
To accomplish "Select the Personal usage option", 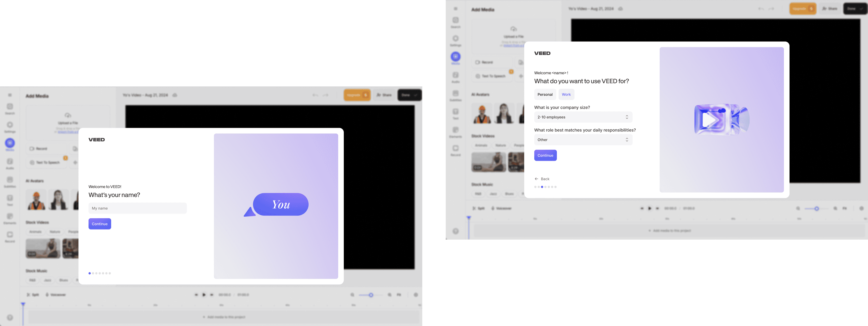I will pyautogui.click(x=545, y=95).
